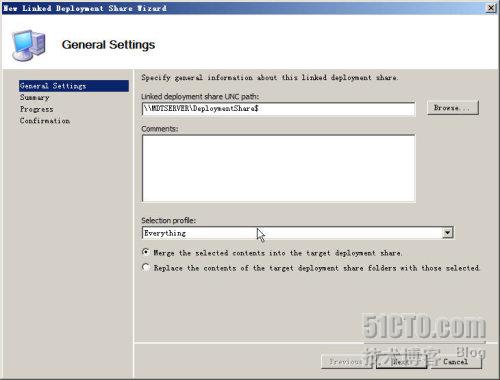Click the General Settings page heading
Screen dimensions: 500x380
pos(108,45)
